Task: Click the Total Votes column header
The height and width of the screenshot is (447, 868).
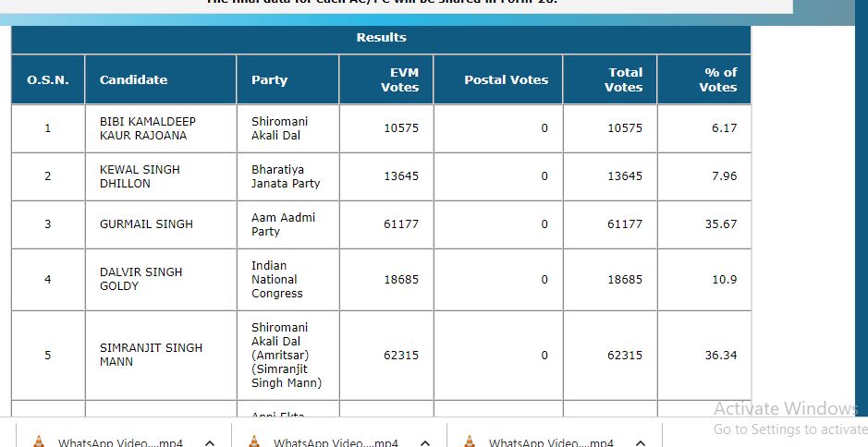Action: pyautogui.click(x=624, y=79)
